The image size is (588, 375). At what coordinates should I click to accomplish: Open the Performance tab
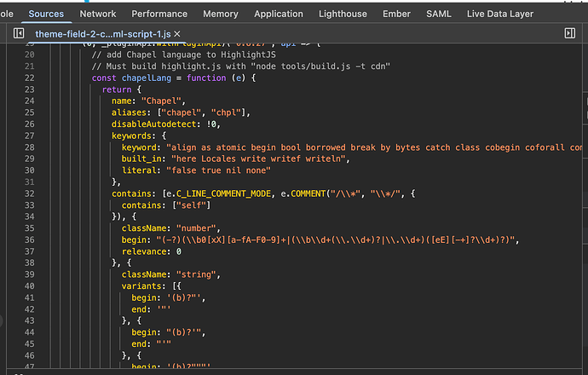point(159,14)
